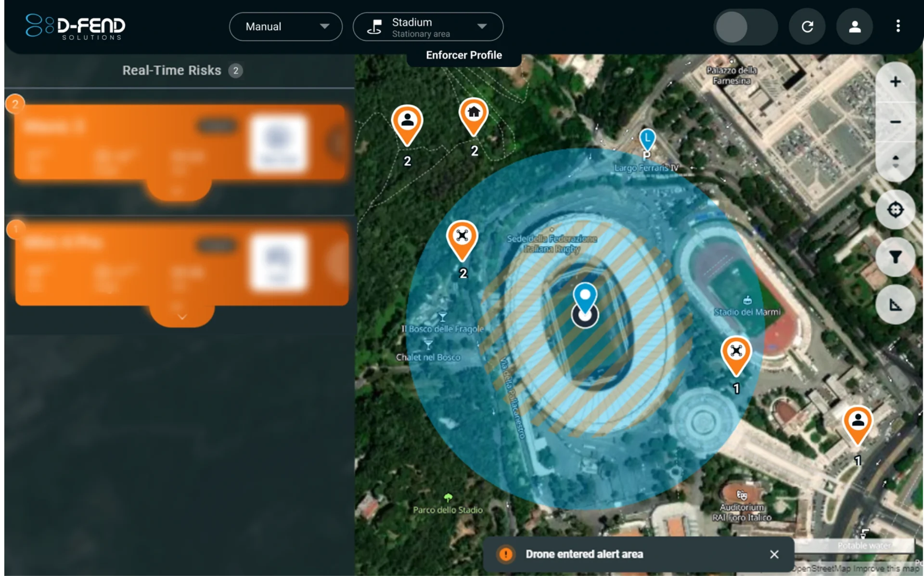The height and width of the screenshot is (576, 924).
Task: Click the D-Fend Solutions logo
Action: [76, 26]
